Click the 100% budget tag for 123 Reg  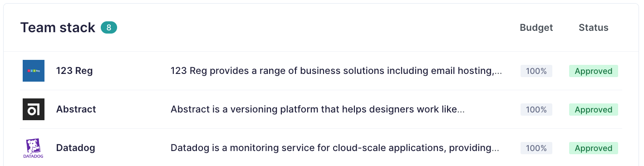pyautogui.click(x=536, y=71)
